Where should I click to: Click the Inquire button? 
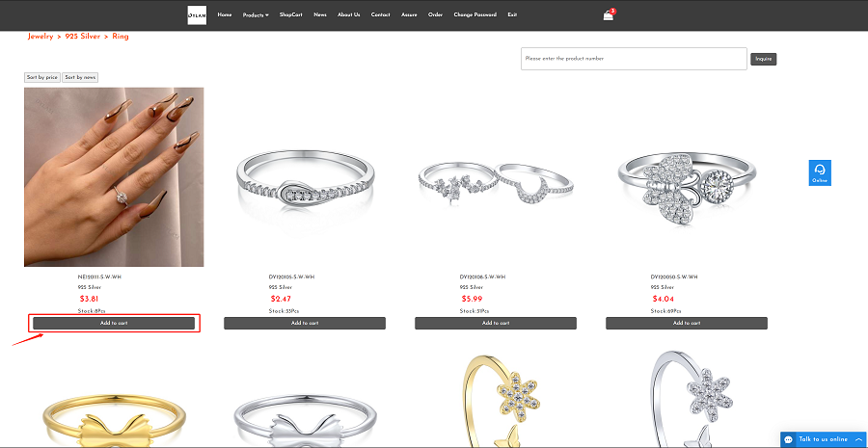(764, 59)
